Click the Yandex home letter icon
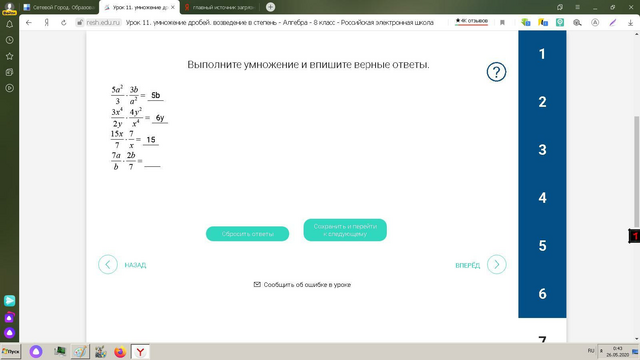The image size is (640, 360). pos(47,22)
